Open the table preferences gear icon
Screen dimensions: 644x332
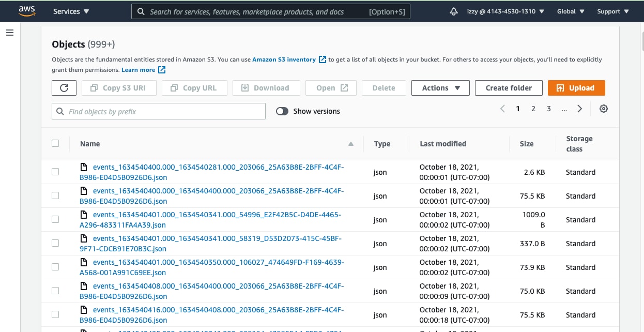tap(604, 109)
